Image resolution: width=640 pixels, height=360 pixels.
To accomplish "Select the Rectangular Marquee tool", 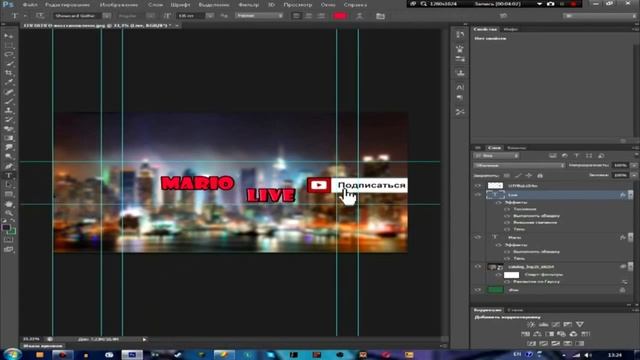I will pyautogui.click(x=8, y=45).
